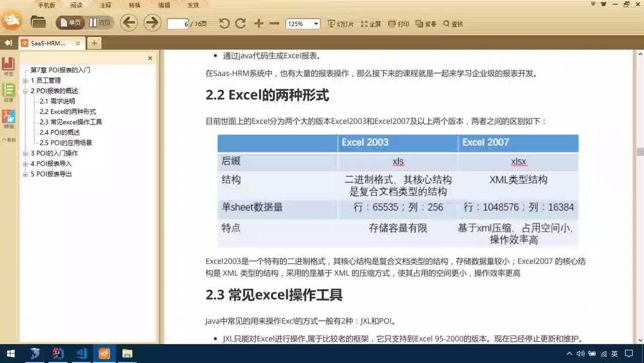Zoom in with the plus icon

coord(259,23)
